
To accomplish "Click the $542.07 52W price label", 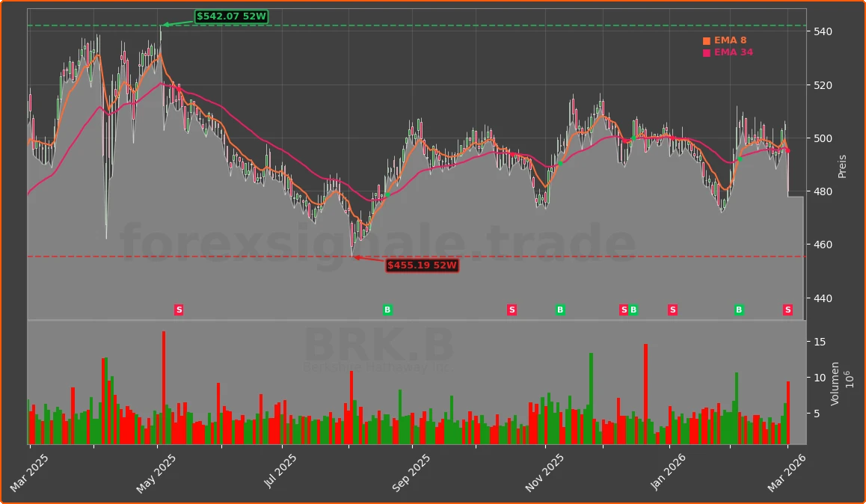I will [x=230, y=14].
